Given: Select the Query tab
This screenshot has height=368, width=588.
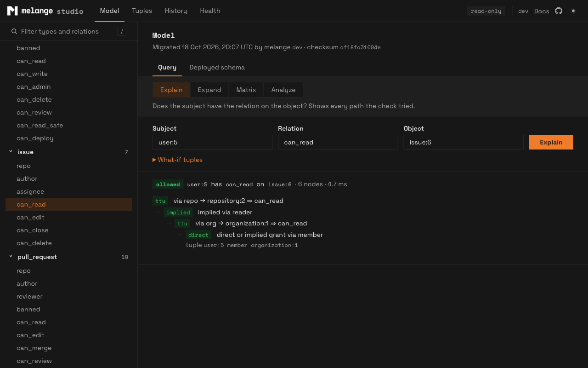Looking at the screenshot, I should [167, 67].
